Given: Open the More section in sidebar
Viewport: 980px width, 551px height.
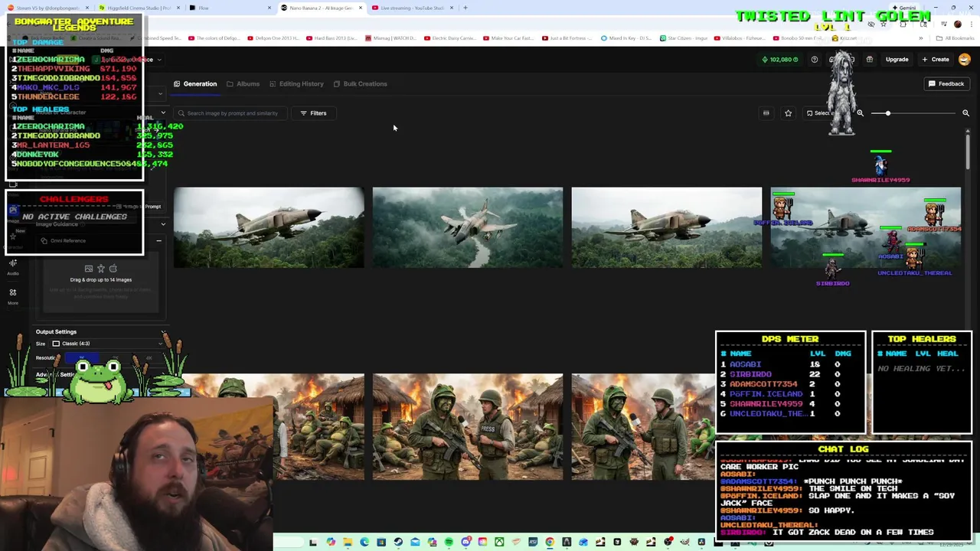Looking at the screenshot, I should tap(13, 296).
